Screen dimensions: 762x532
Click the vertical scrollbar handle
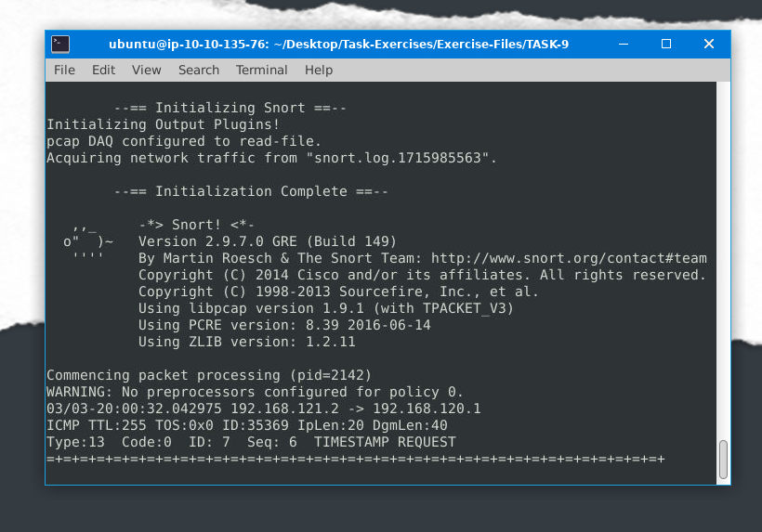723,459
